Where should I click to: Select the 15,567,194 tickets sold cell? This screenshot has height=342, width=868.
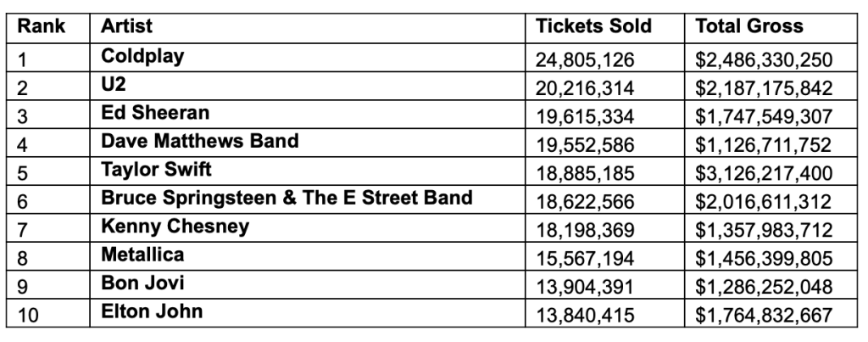[585, 259]
